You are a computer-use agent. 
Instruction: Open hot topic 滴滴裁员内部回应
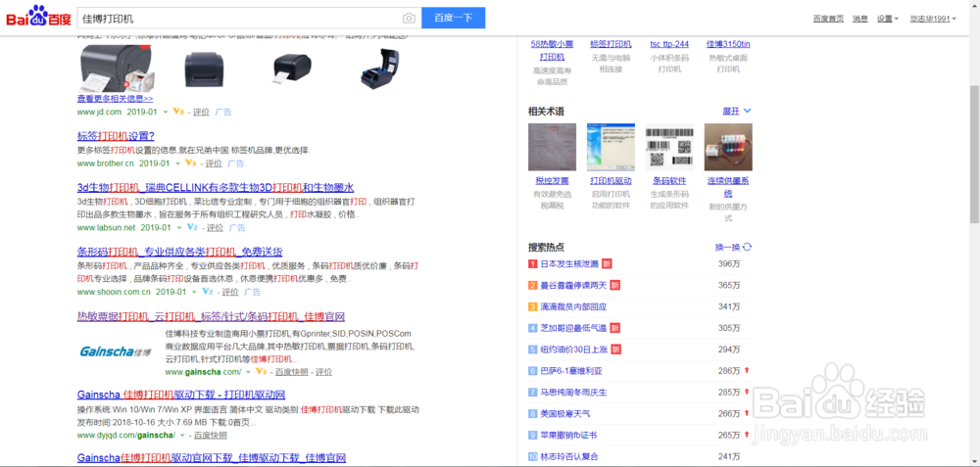tap(573, 306)
